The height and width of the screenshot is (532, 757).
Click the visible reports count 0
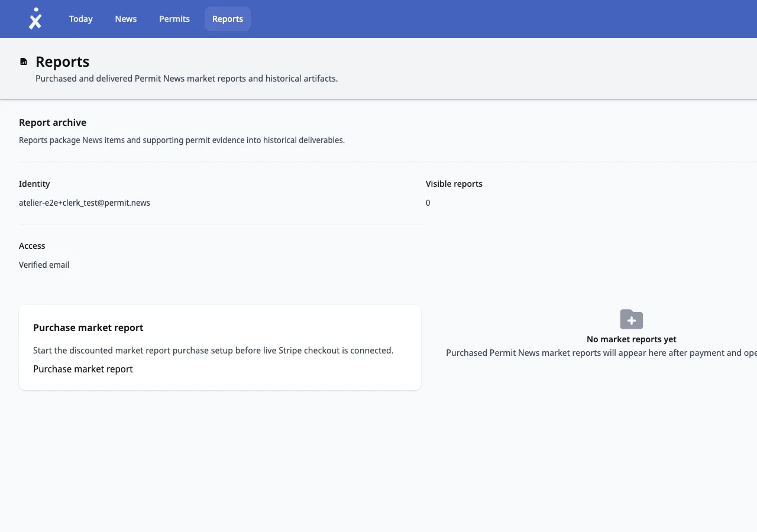[x=428, y=203]
